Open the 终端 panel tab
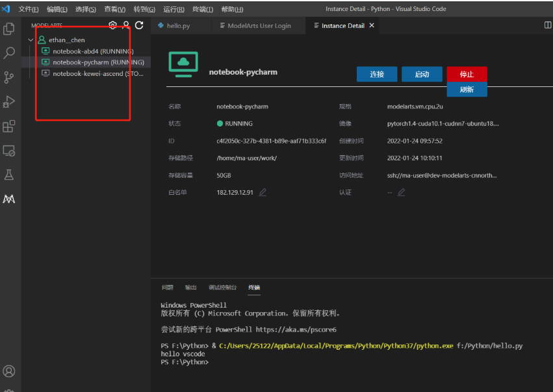 (x=254, y=288)
